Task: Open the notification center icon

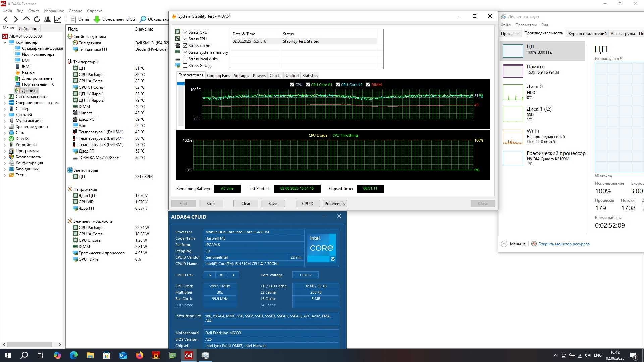Action: coord(634,355)
